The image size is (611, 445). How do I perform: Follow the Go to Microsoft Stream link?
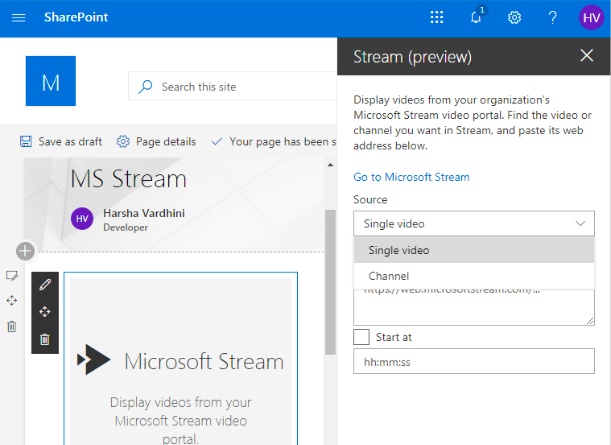click(x=411, y=177)
